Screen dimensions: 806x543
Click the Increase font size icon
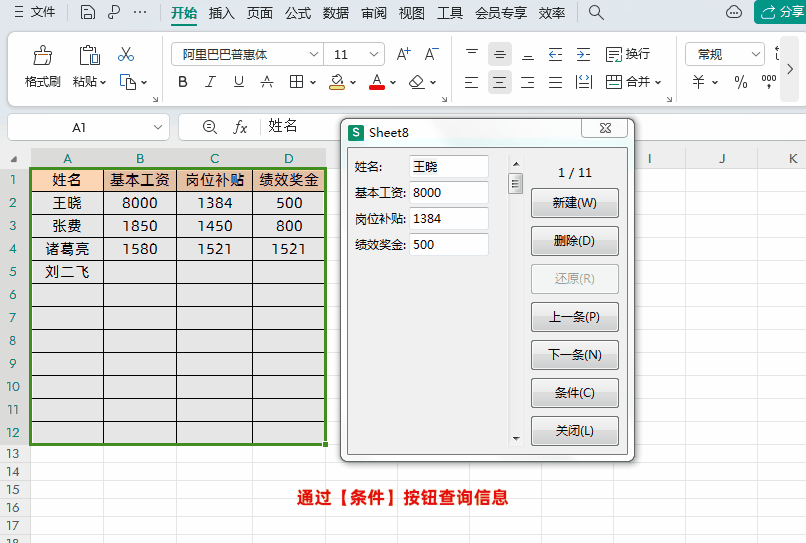[404, 54]
